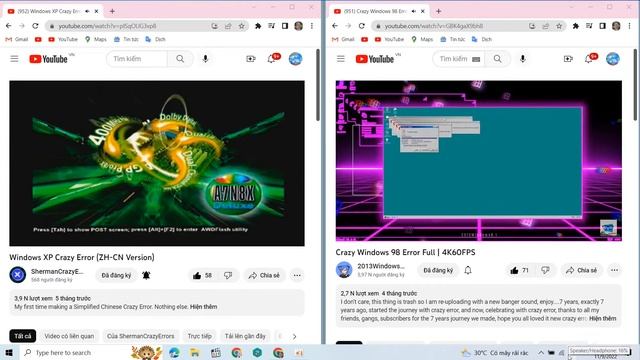Start voice search in left window
The image size is (640, 360).
click(x=205, y=59)
